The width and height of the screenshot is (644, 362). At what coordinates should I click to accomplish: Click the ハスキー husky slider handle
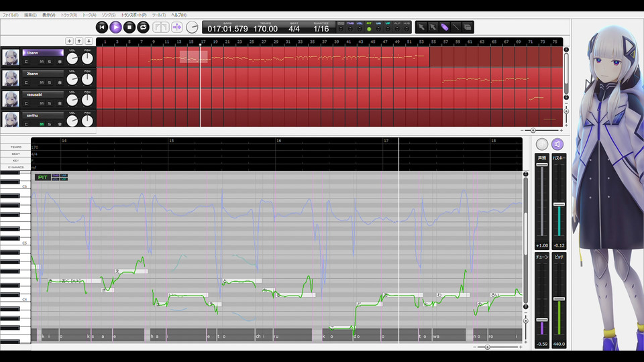[x=559, y=204]
